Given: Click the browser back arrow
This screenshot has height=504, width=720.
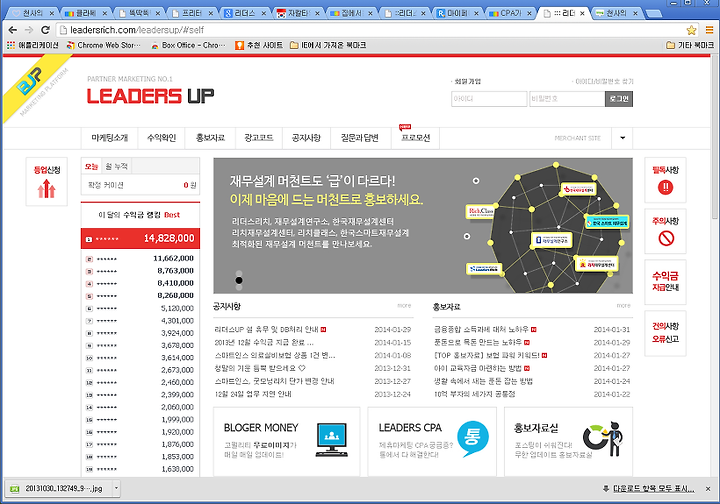Looking at the screenshot, I should tap(12, 30).
